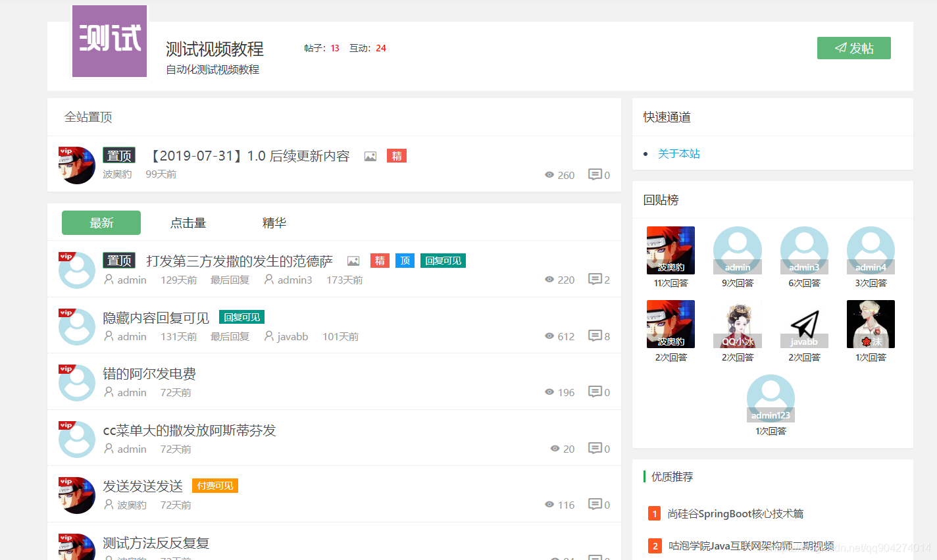Open post 测试方法反反复复
The height and width of the screenshot is (560, 937).
point(156,543)
